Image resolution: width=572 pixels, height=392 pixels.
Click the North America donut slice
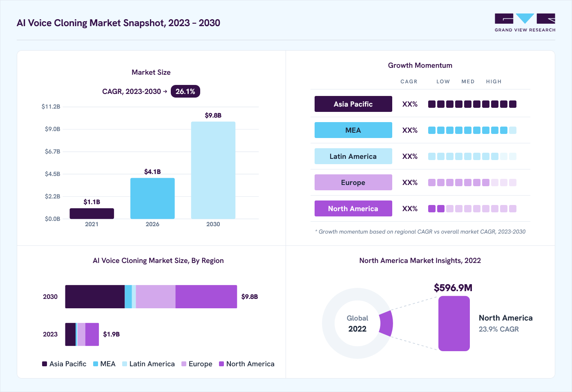(x=386, y=323)
